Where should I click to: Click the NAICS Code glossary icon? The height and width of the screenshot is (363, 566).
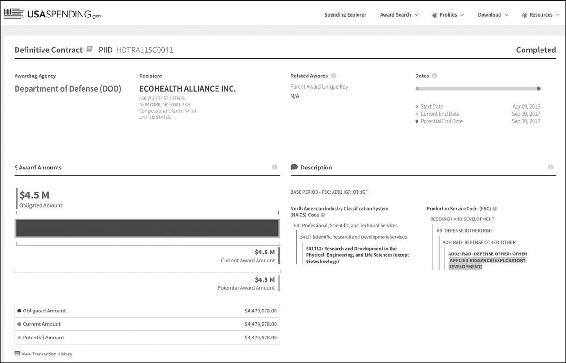pyautogui.click(x=323, y=215)
